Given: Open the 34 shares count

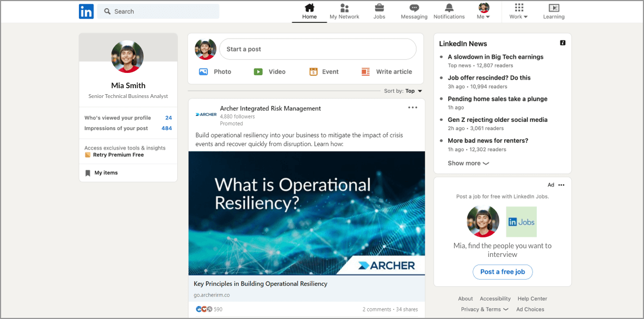Looking at the screenshot, I should pyautogui.click(x=407, y=309).
